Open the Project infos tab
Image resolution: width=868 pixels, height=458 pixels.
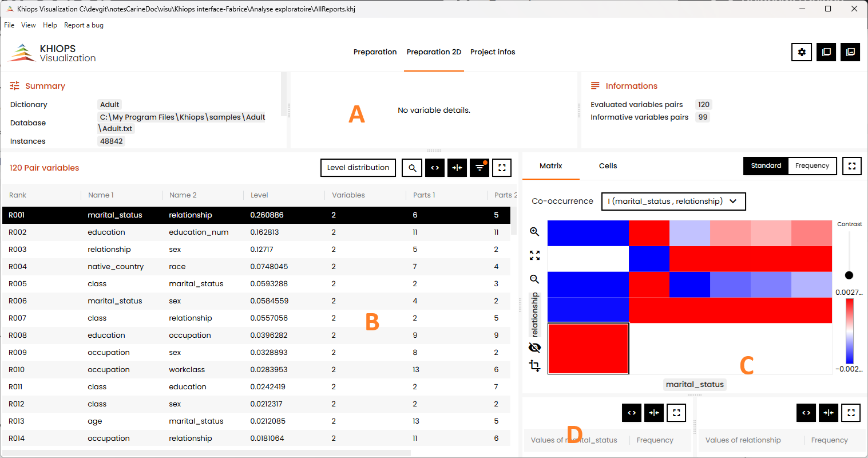pos(493,52)
